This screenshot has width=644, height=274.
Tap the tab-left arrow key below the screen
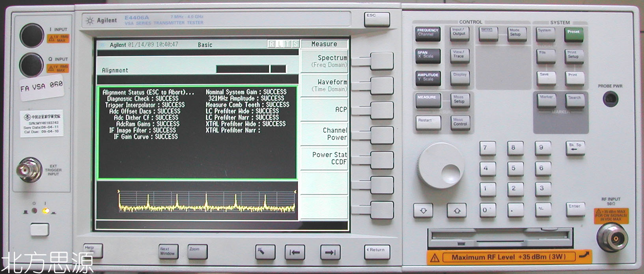coord(295,252)
